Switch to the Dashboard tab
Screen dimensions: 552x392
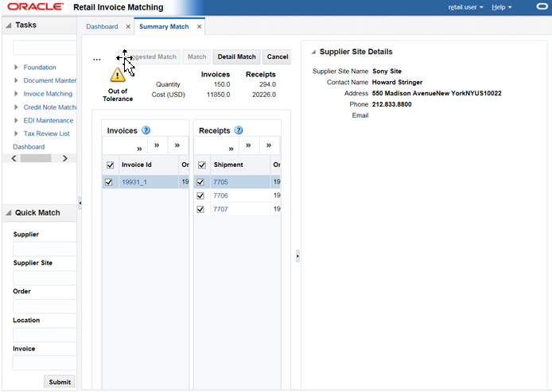pos(102,27)
